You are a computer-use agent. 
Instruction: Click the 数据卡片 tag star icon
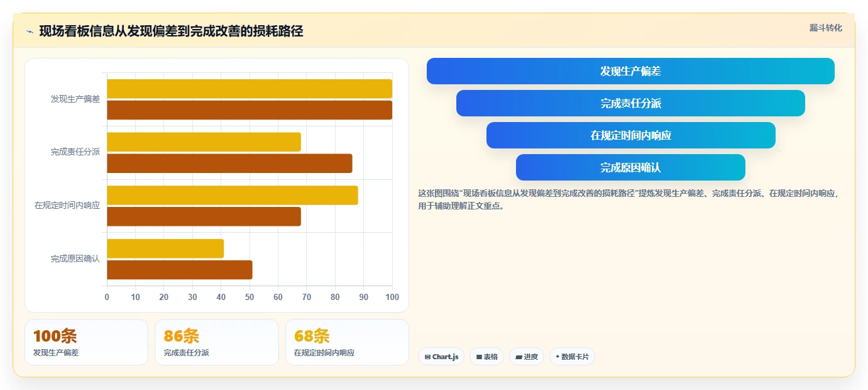(x=558, y=357)
